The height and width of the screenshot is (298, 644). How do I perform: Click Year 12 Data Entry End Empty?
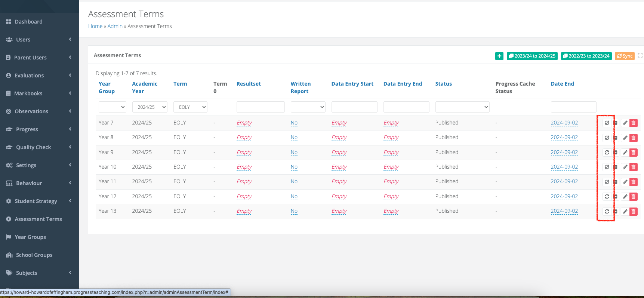(391, 196)
